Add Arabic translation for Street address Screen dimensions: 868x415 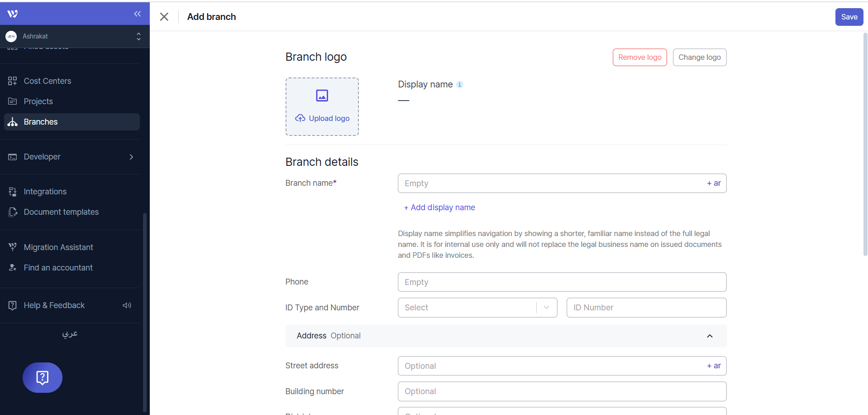[x=714, y=366]
